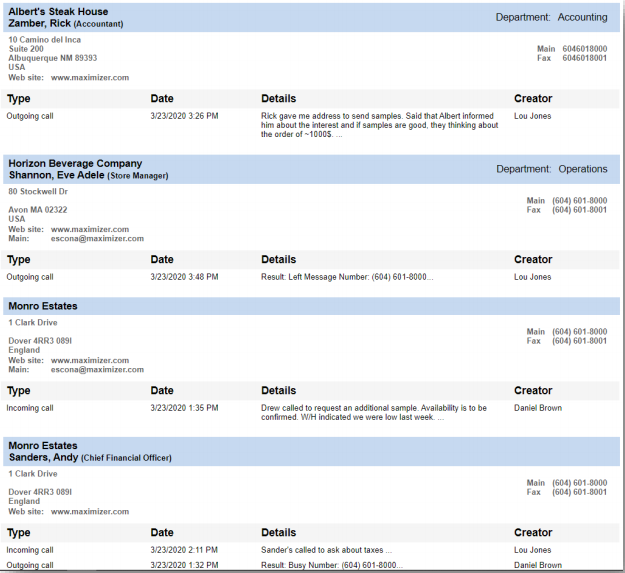The width and height of the screenshot is (625, 573).
Task: Click Suite 200 address line
Action: coord(26,49)
